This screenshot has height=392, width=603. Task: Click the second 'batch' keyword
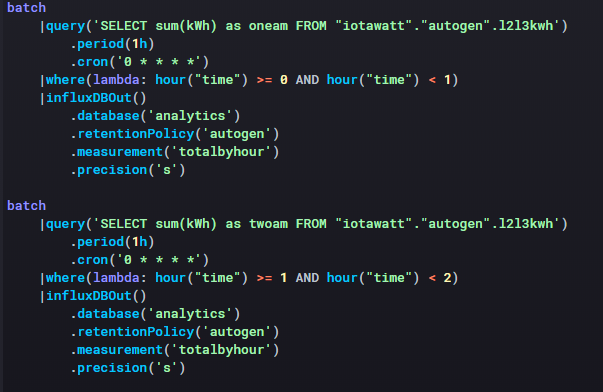click(x=27, y=206)
